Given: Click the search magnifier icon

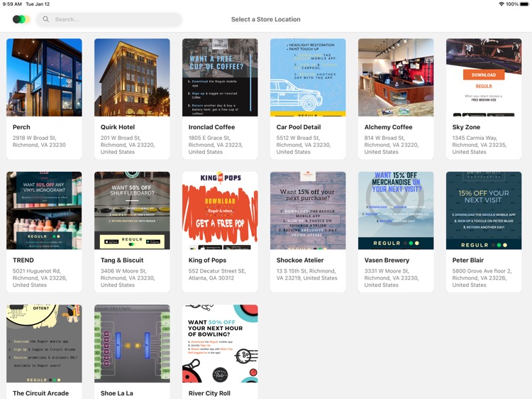Looking at the screenshot, I should coord(46,19).
